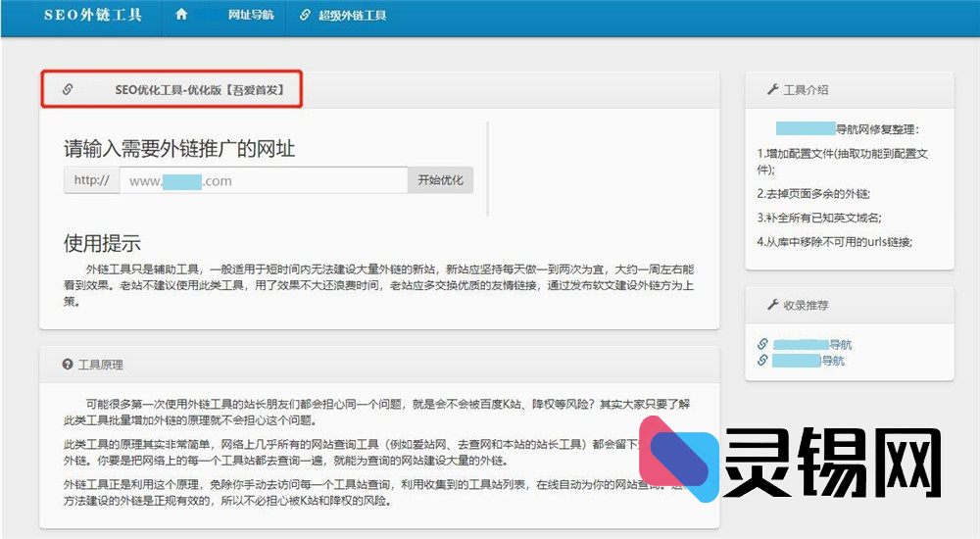Click the home icon in navbar

point(180,16)
